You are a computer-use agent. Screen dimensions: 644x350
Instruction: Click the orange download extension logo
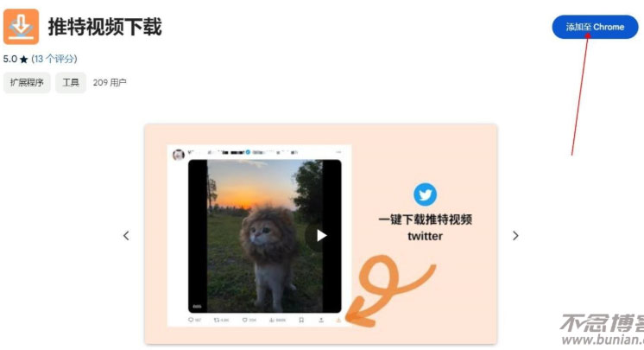tap(21, 27)
